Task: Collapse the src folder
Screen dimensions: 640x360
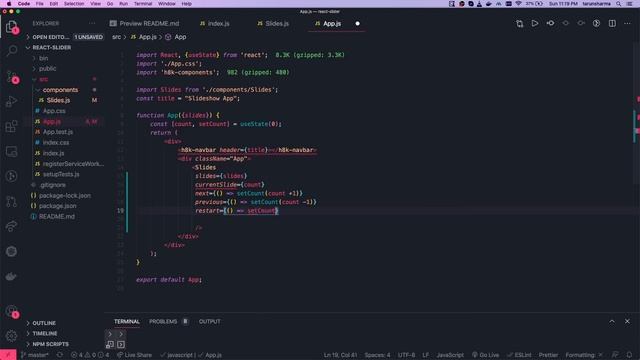Action: tap(43, 79)
